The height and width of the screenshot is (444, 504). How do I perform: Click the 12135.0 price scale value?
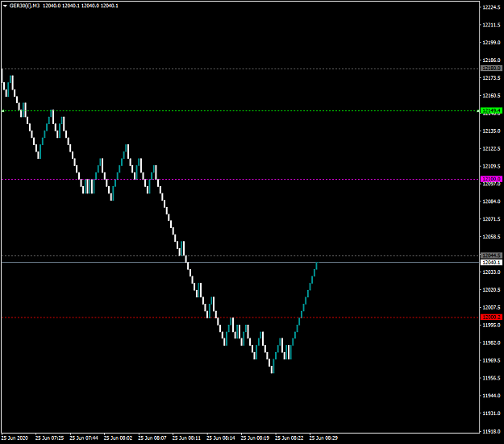click(x=491, y=131)
